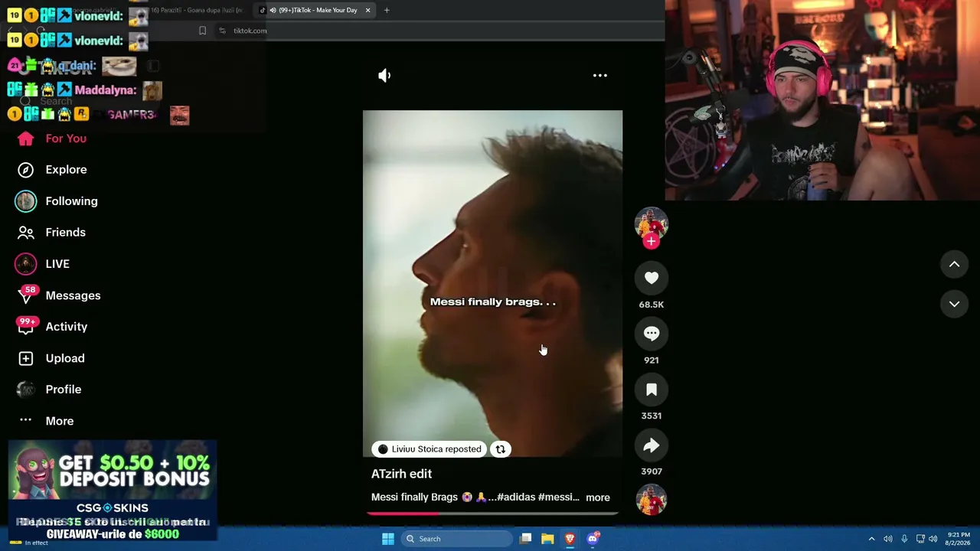Open the Upload page
The image size is (980, 551).
51,358
